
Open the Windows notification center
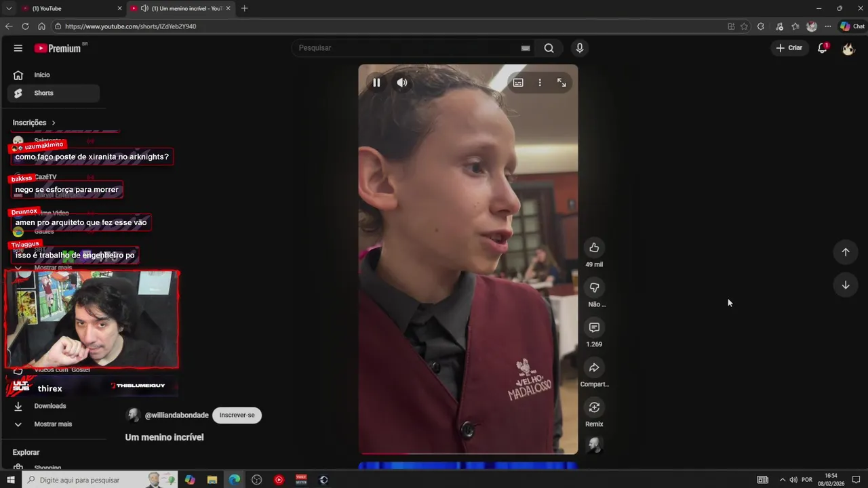tap(856, 480)
